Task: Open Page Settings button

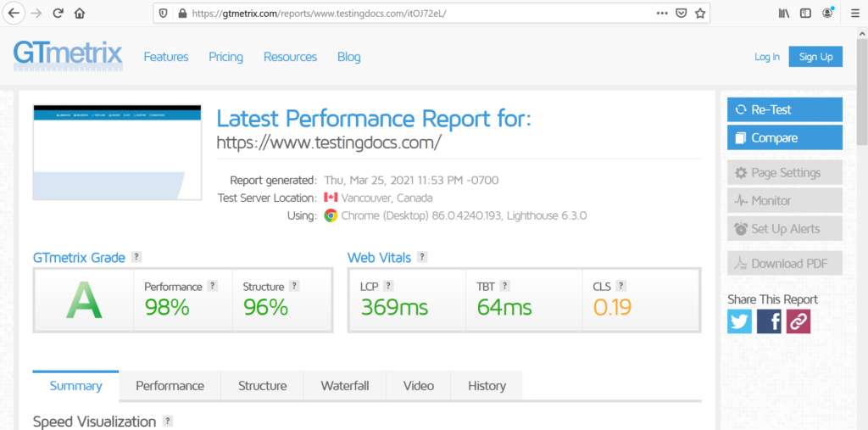Action: click(785, 173)
